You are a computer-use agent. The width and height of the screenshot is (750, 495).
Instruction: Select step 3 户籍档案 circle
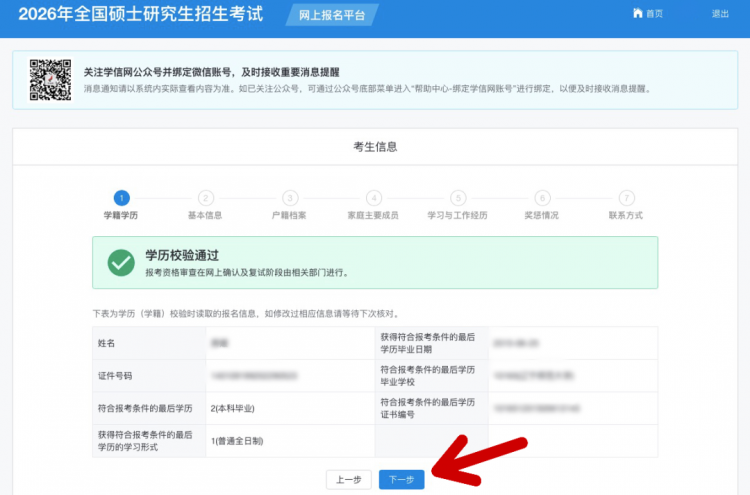tap(290, 198)
